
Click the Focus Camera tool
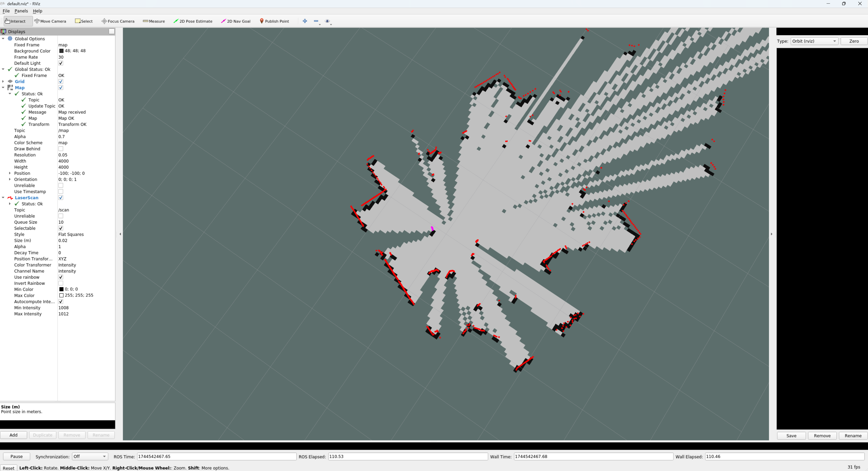click(118, 21)
